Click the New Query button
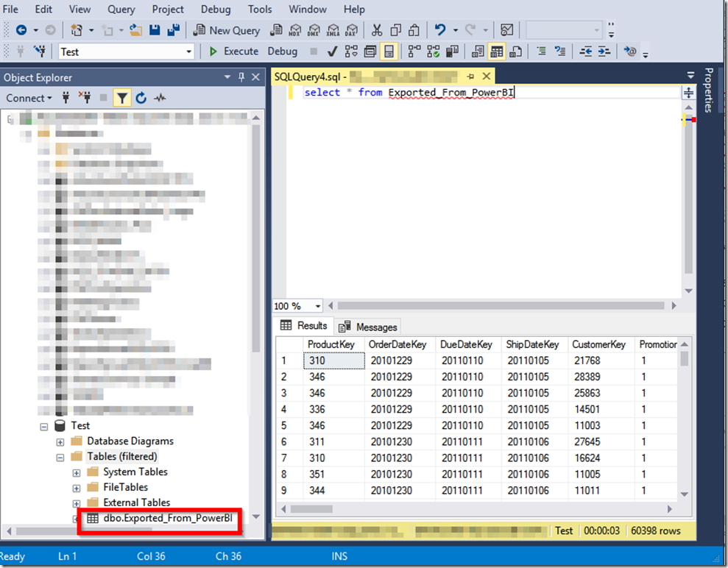This screenshot has height=568, width=728. 227,31
